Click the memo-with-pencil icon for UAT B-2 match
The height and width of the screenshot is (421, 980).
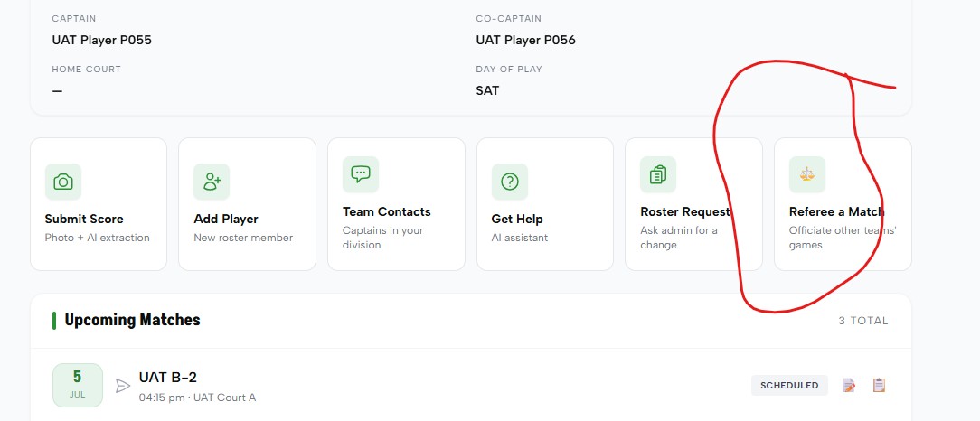[849, 386]
